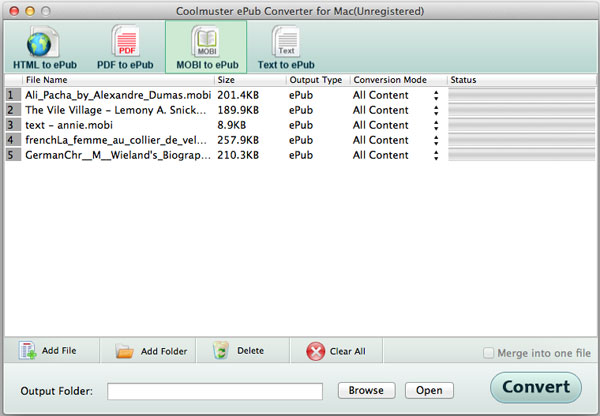Screen dimensions: 600x416
Task: Sort by File Name column header
Action: pyautogui.click(x=119, y=80)
